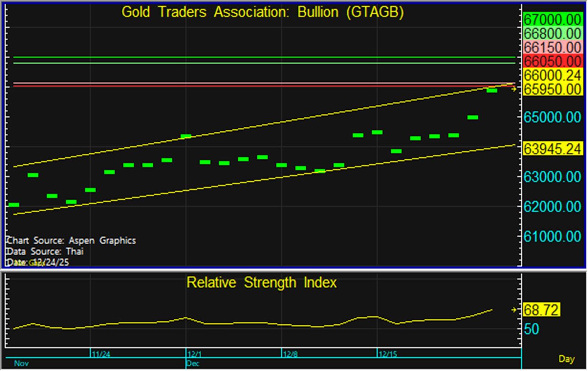Viewport: 588px width, 371px height.
Task: Select the 67000.00 price label
Action: 552,20
